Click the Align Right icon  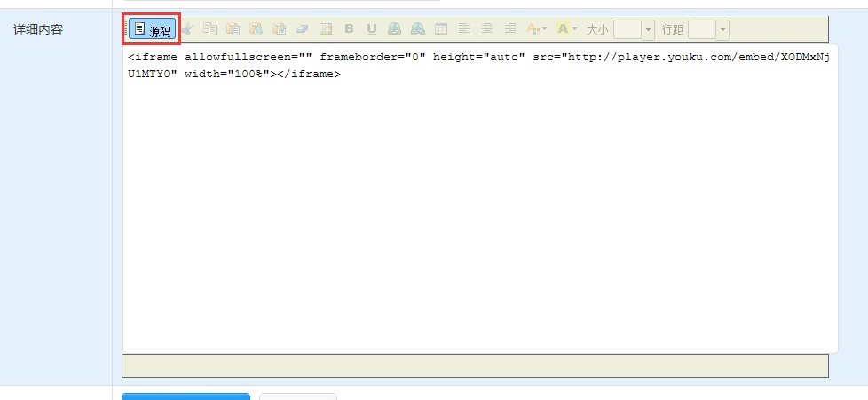tap(510, 28)
